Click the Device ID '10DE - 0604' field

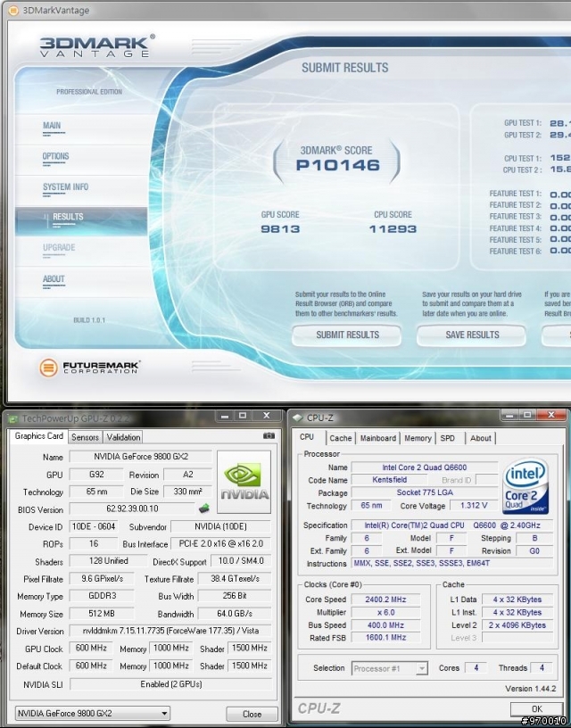(x=94, y=526)
